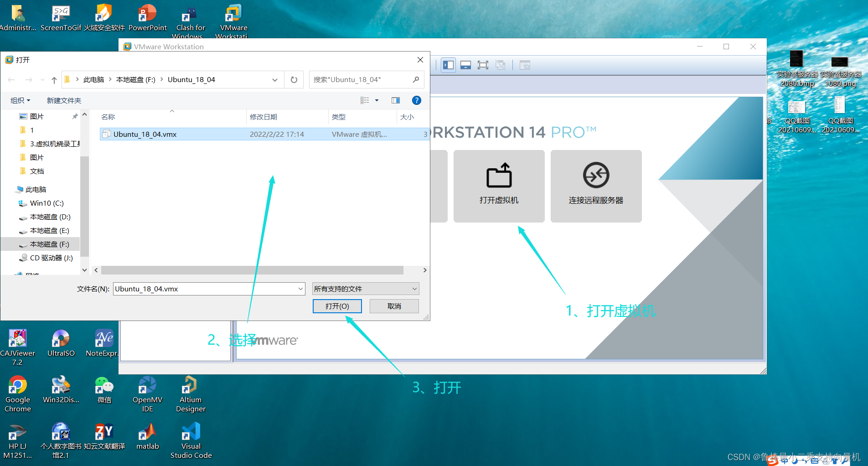Open ScreenToGif desktop shortcut
The height and width of the screenshot is (466, 868).
[x=61, y=18]
